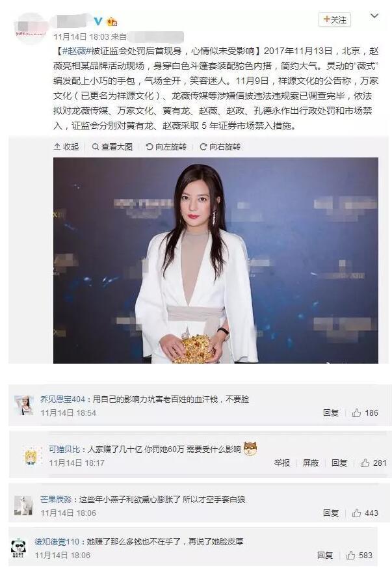Like the comment with 583 likes
This screenshot has height=579, width=392.
359,556
